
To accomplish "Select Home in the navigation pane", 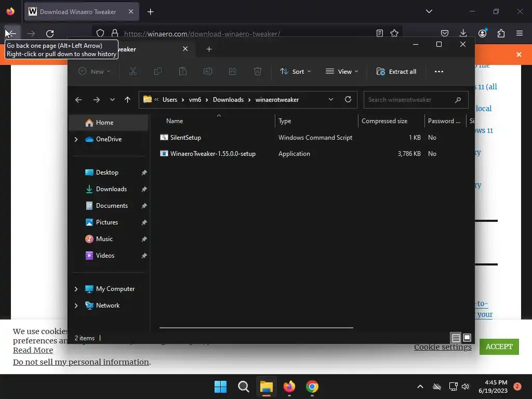I will tap(109, 123).
